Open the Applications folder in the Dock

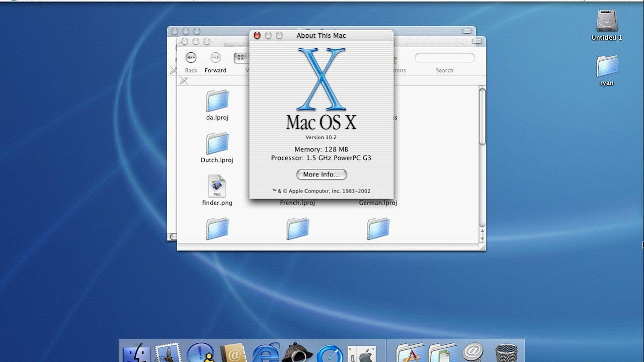(x=410, y=353)
